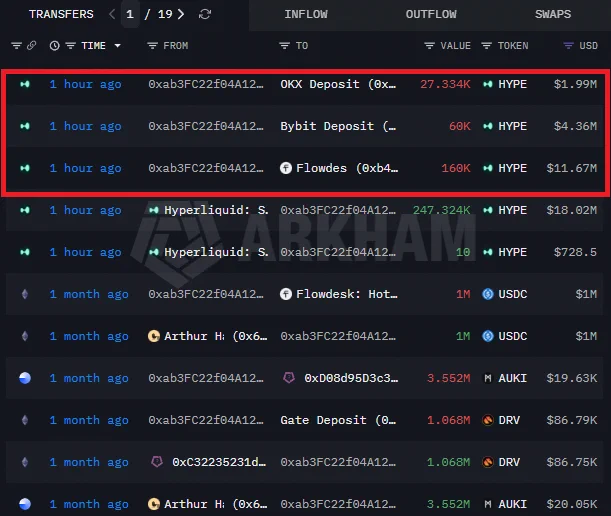Open the TOKEN column filter

(x=486, y=46)
